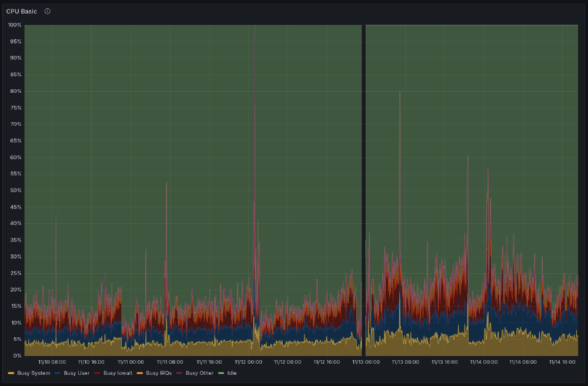Click the tall 80% spike near 11/13 08:00

[x=401, y=94]
